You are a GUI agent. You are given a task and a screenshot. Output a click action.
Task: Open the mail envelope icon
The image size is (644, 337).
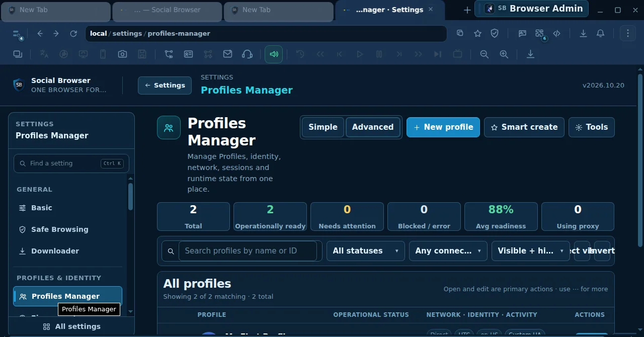[x=227, y=54]
